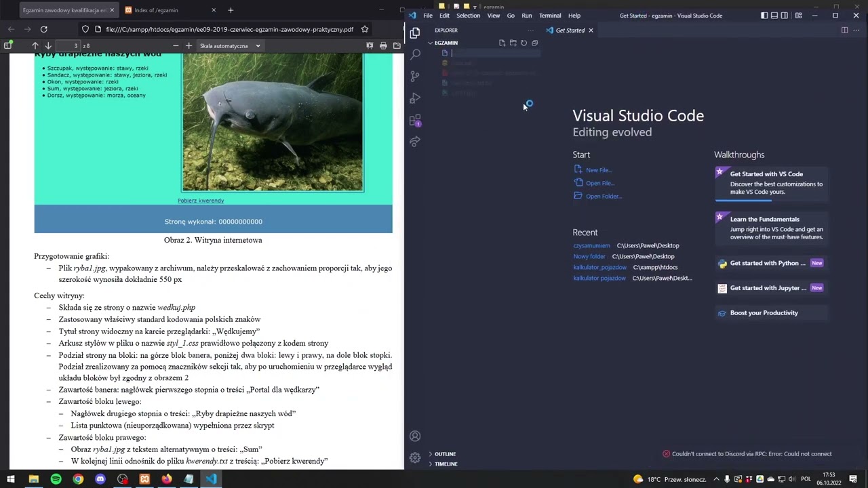868x488 pixels.
Task: Show hidden system tray icons in taskbar
Action: pos(717,479)
